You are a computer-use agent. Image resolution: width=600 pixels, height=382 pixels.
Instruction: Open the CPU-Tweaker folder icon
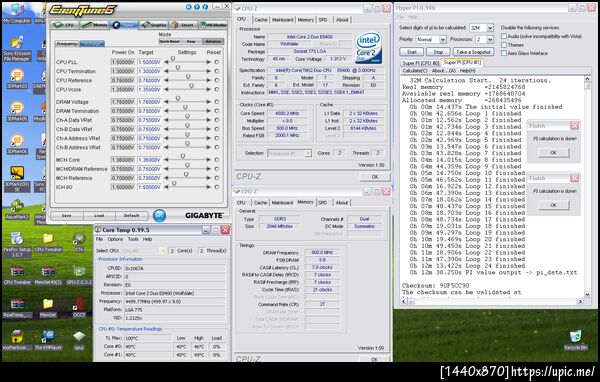point(48,242)
